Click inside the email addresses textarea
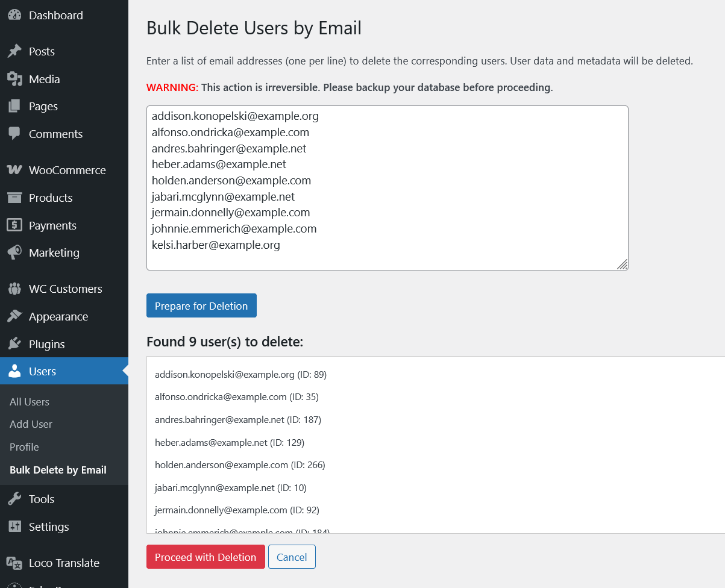This screenshot has width=725, height=588. (x=387, y=188)
